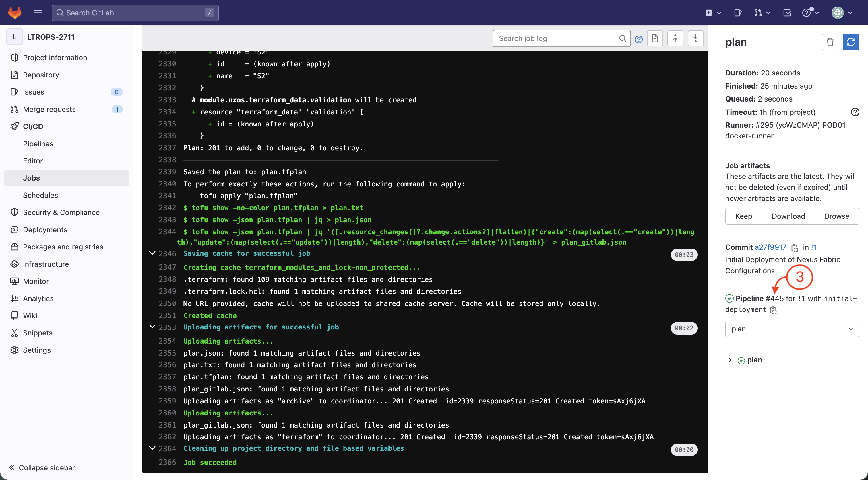This screenshot has width=868, height=480.
Task: Collapse the Saving cache section
Action: tap(152, 253)
